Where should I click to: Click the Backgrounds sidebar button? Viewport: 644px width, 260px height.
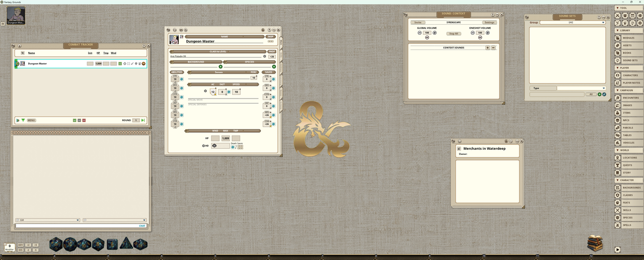(x=629, y=188)
